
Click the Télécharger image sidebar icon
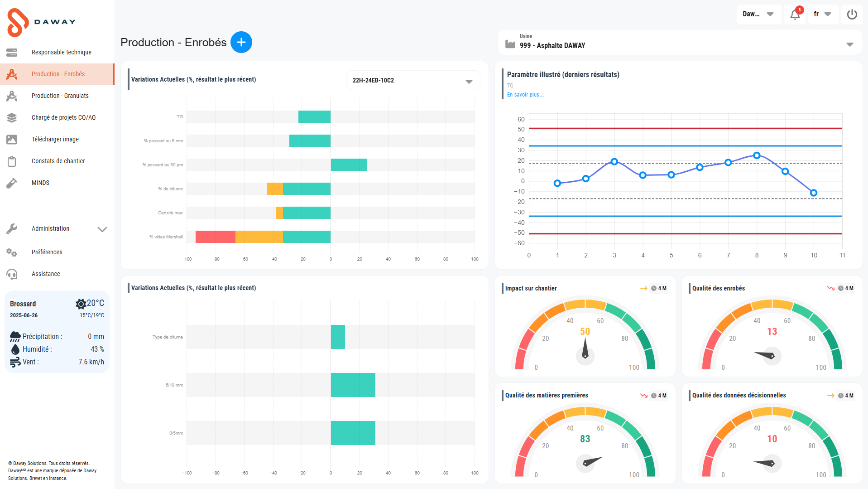coord(12,140)
